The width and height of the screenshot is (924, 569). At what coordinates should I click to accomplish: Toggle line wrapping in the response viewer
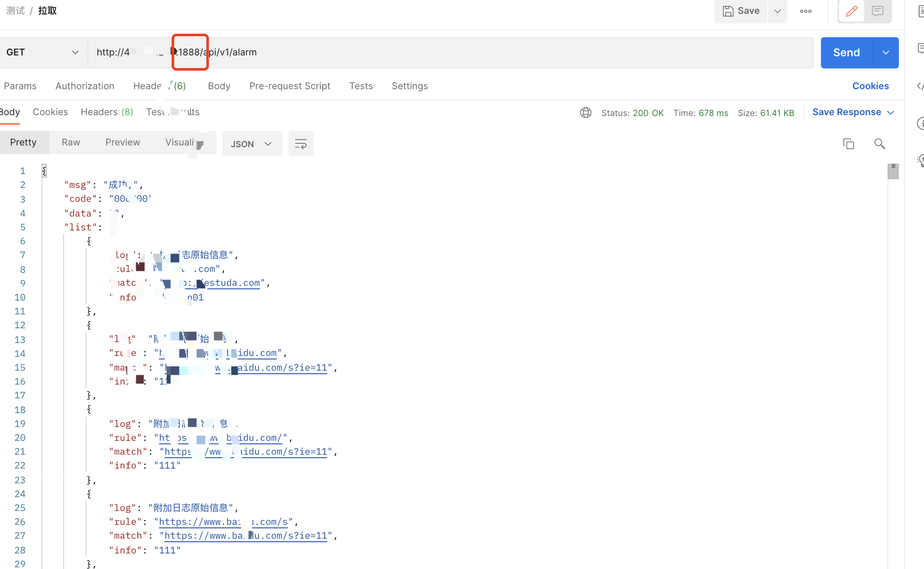click(x=300, y=143)
